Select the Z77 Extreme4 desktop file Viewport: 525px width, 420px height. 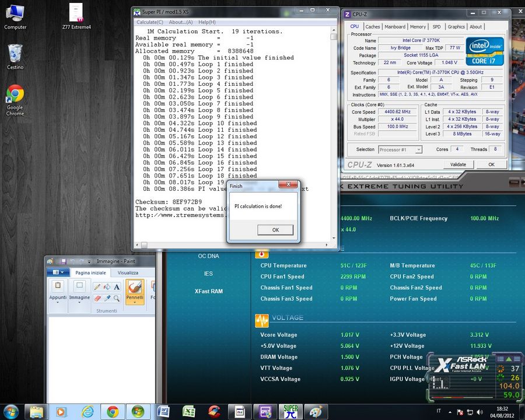pyautogui.click(x=76, y=17)
